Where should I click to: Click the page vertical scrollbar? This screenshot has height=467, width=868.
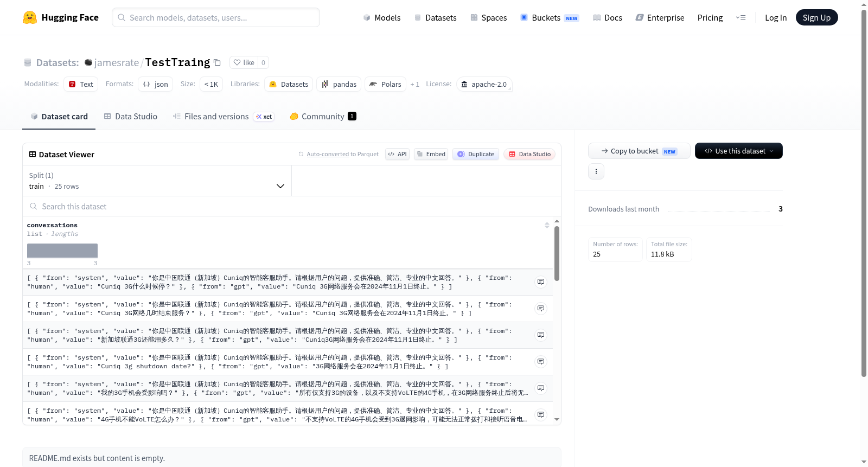tap(864, 193)
